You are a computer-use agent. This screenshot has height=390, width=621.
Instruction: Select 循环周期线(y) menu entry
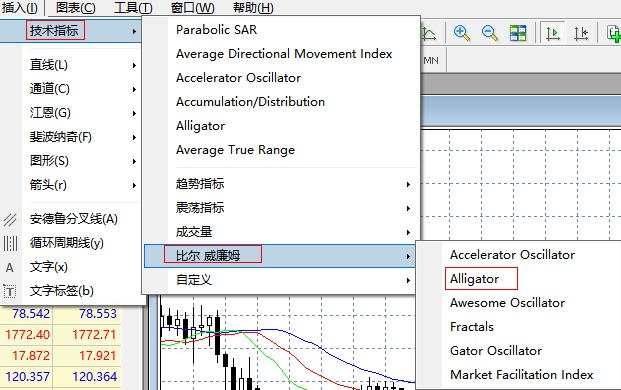coord(67,243)
